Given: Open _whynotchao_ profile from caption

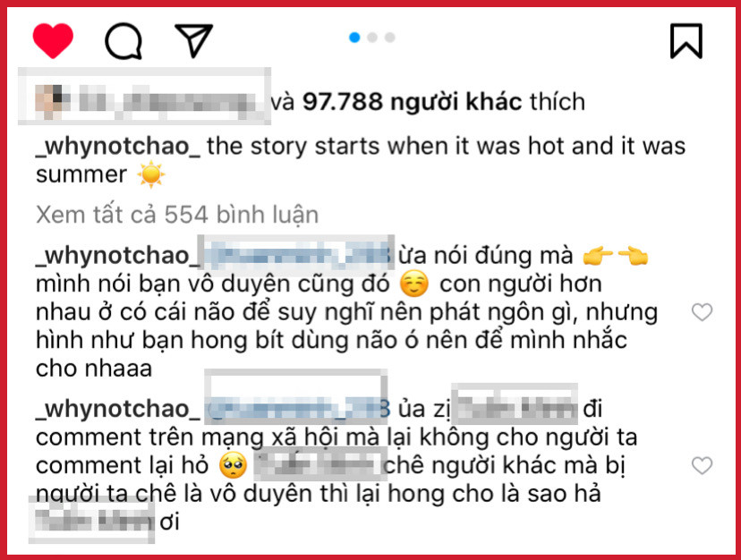Looking at the screenshot, I should tap(118, 147).
